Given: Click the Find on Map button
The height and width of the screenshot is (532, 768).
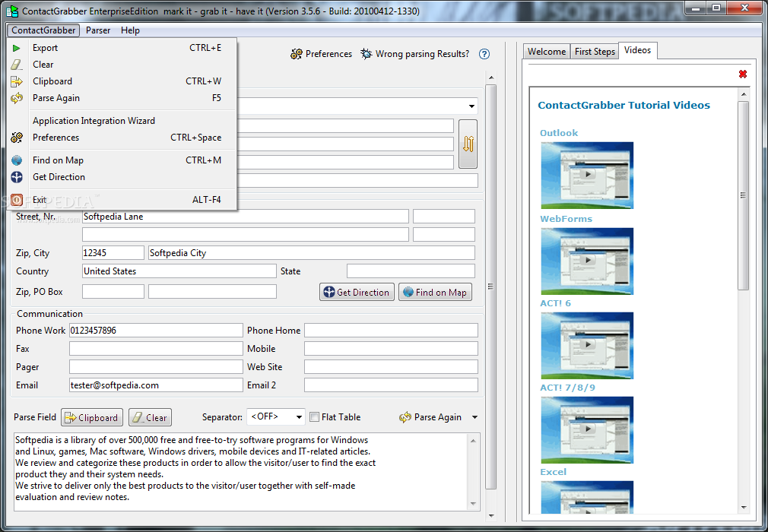Looking at the screenshot, I should (435, 292).
